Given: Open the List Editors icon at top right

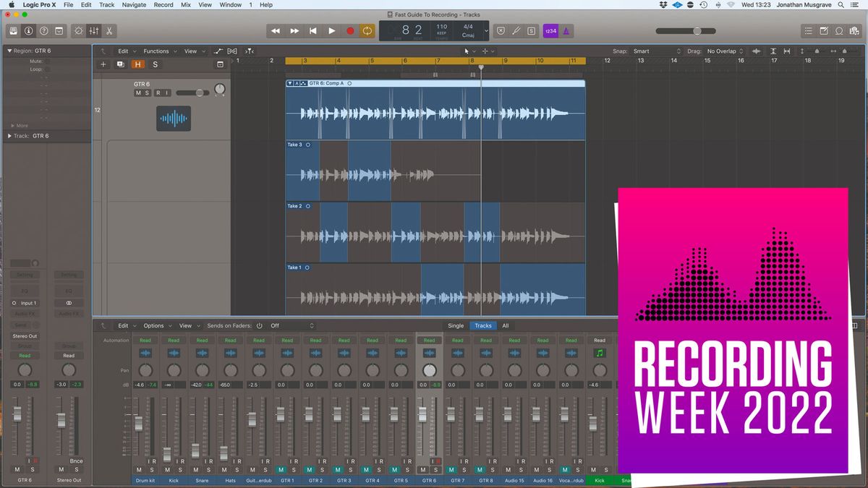Looking at the screenshot, I should pos(808,30).
